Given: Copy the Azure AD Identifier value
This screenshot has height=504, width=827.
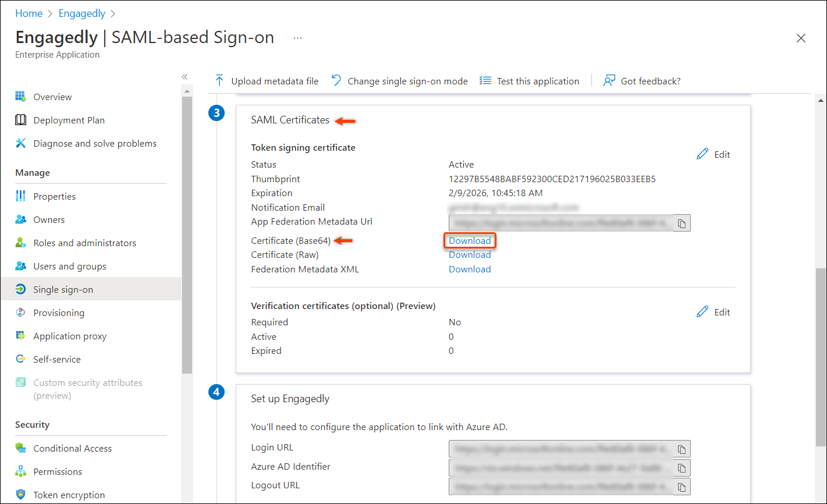Looking at the screenshot, I should pos(682,468).
